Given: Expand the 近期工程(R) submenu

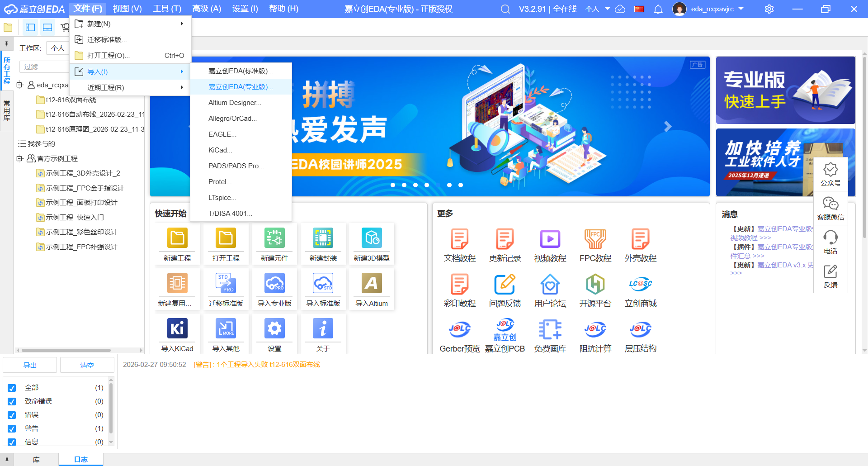Looking at the screenshot, I should click(130, 87).
